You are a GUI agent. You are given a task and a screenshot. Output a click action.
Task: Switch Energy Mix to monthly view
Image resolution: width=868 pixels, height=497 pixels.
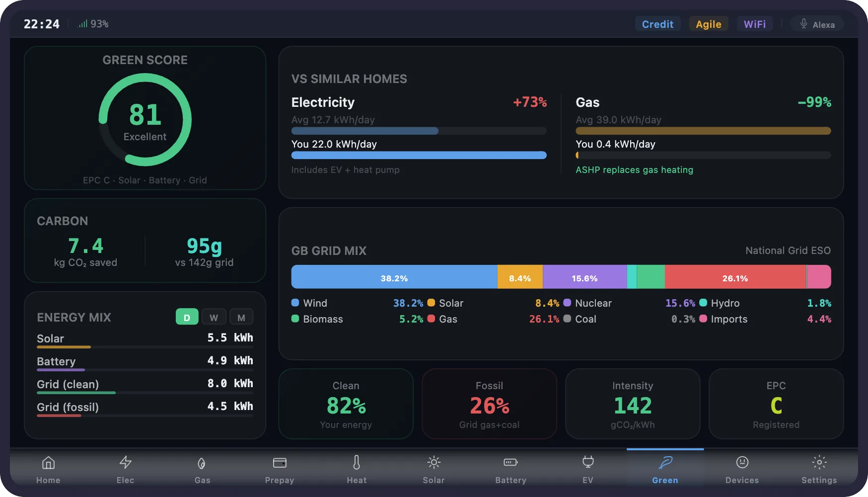[x=242, y=317]
